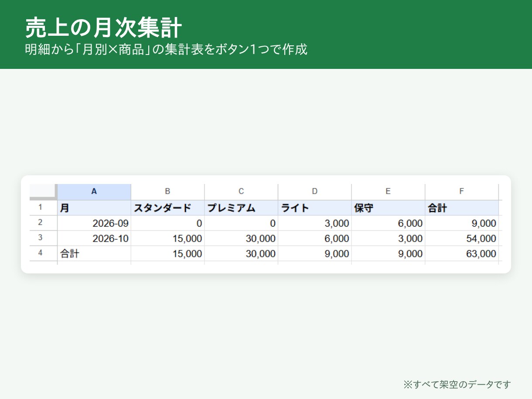This screenshot has width=532, height=399.
Task: Click the 月 header cell
Action: point(94,208)
